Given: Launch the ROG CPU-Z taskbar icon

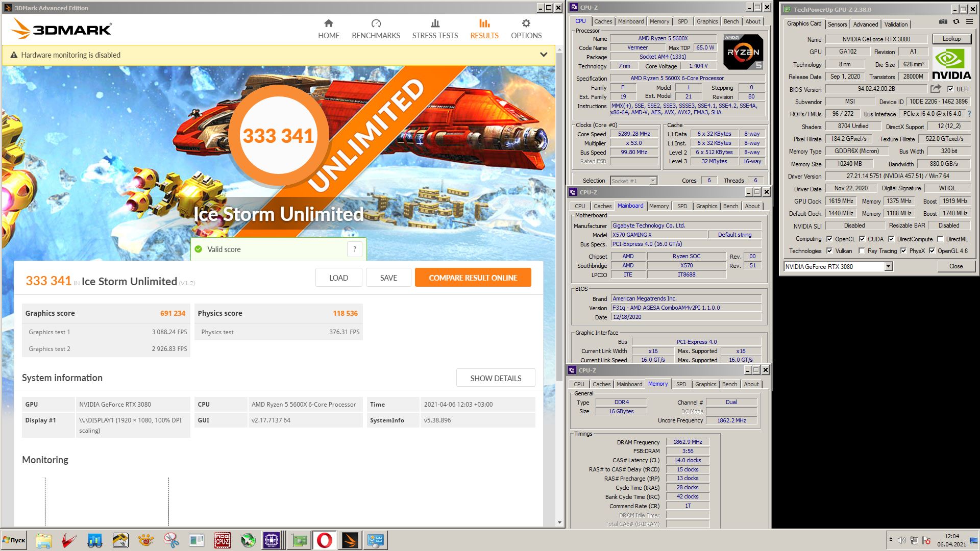Looking at the screenshot, I should point(223,540).
